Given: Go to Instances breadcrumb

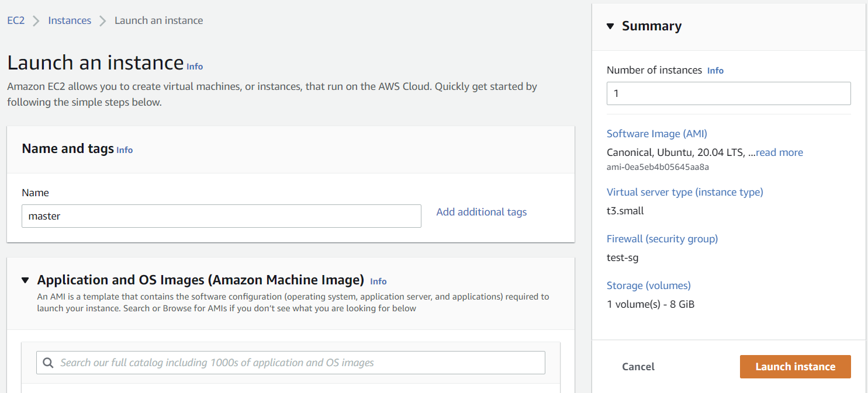Looking at the screenshot, I should [x=70, y=20].
